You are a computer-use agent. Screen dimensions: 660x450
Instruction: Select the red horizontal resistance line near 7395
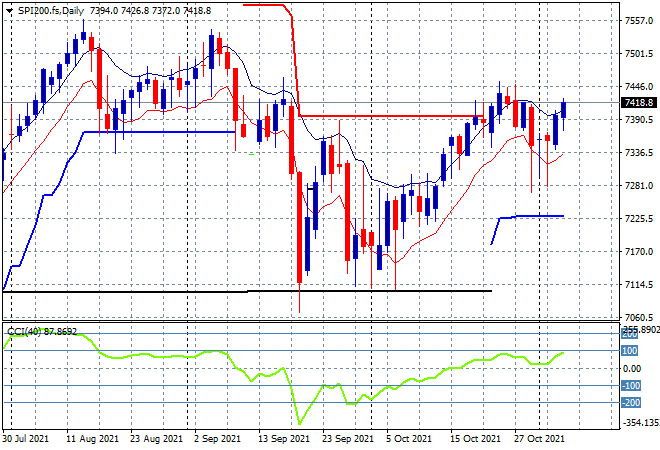[391, 116]
